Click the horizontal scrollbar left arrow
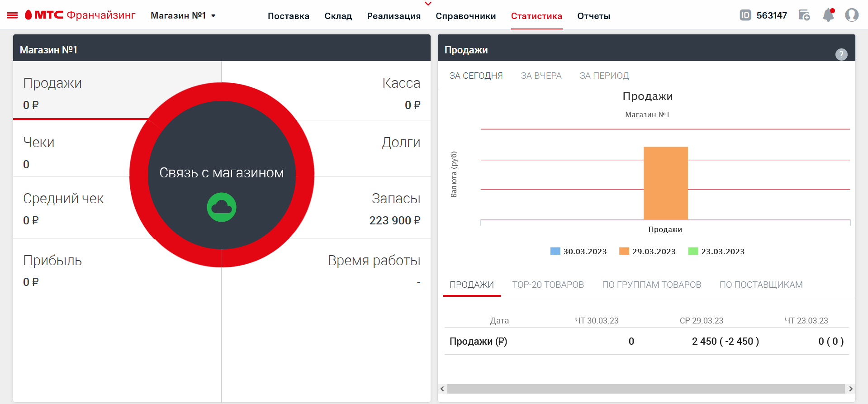 442,389
